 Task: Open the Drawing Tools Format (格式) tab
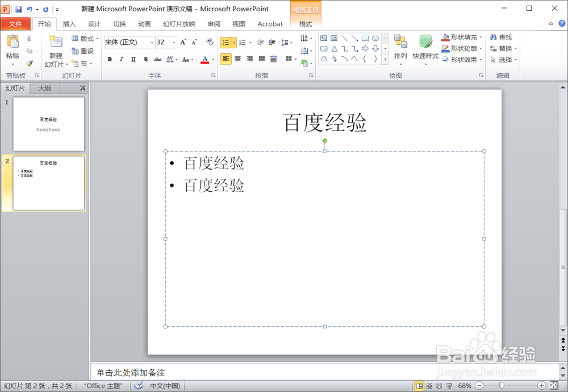306,24
